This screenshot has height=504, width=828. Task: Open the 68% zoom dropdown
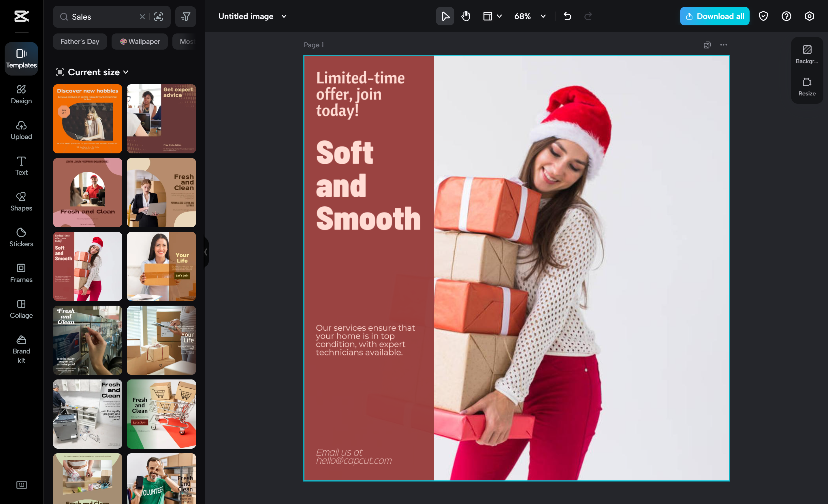click(x=543, y=16)
